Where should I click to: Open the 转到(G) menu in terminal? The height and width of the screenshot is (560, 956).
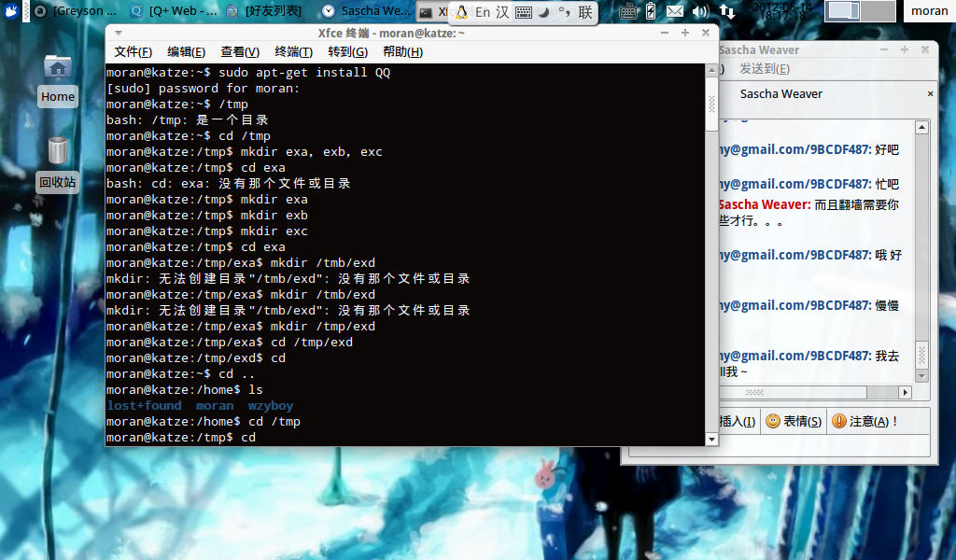tap(347, 52)
